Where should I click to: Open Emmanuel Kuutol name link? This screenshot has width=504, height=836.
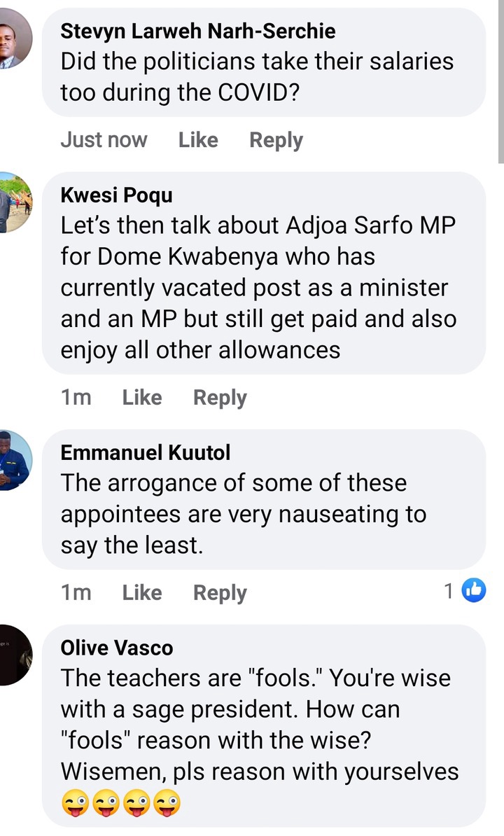pyautogui.click(x=146, y=452)
